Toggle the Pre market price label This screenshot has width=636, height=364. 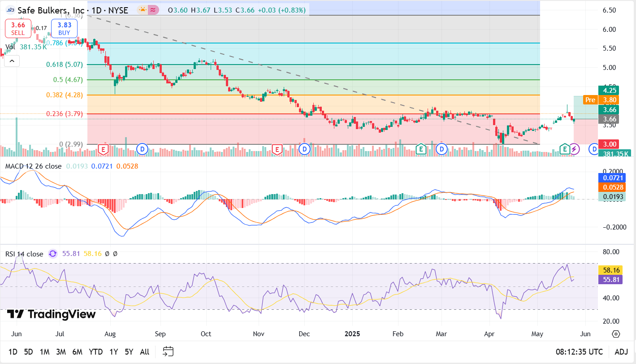pos(590,100)
